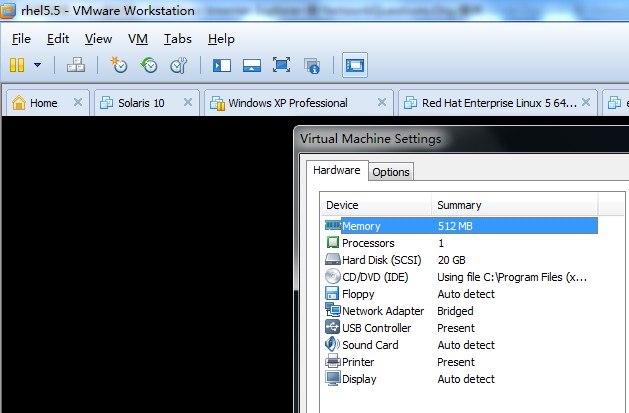Click the Display monitor icon
Screen dimensions: 629x413
pyautogui.click(x=333, y=379)
